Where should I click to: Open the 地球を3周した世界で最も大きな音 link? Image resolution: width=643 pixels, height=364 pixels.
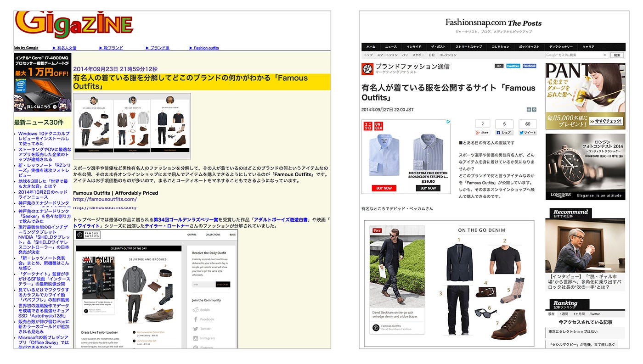point(43,183)
